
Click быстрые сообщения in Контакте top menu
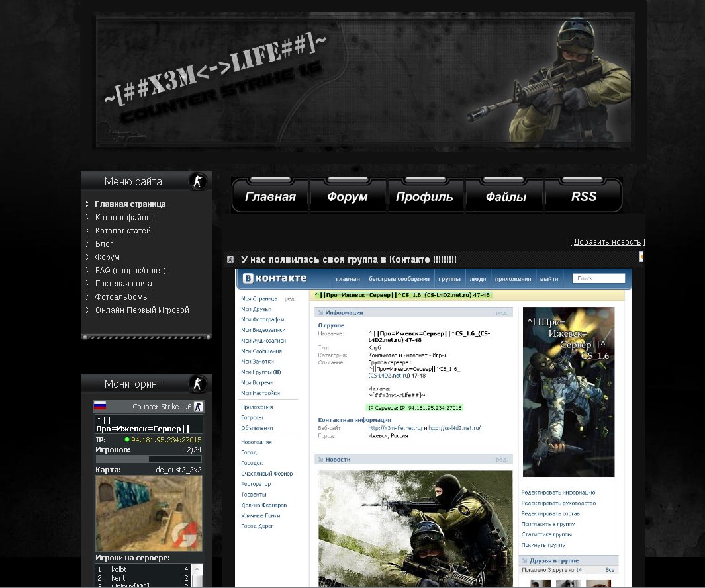[x=399, y=279]
